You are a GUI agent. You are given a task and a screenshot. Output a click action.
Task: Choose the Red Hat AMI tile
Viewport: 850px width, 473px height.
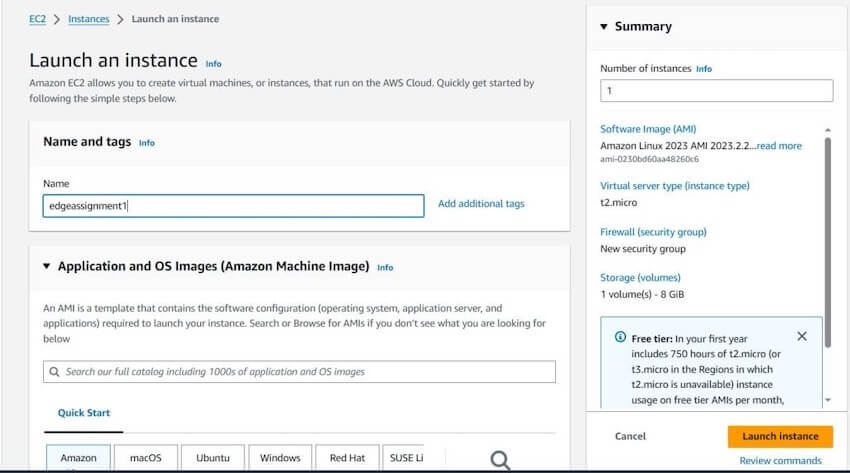(x=347, y=458)
